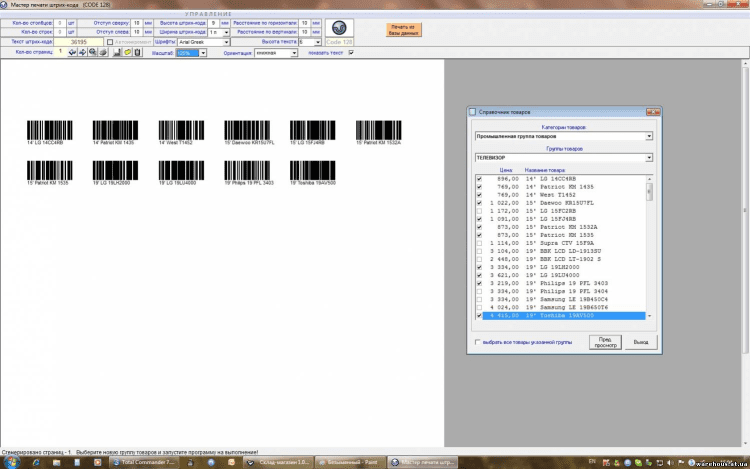
Task: Open the magnifier preview icon
Action: tap(93, 52)
